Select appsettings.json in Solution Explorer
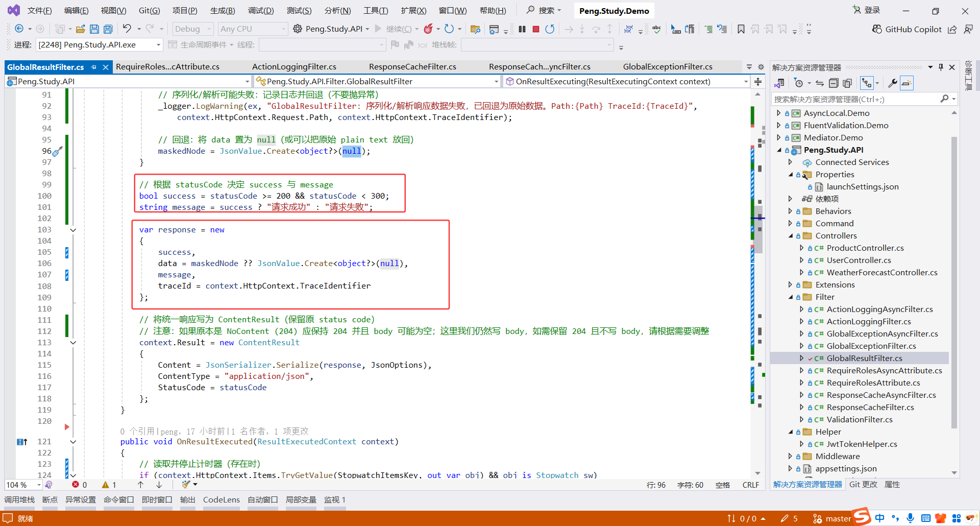 [846, 469]
